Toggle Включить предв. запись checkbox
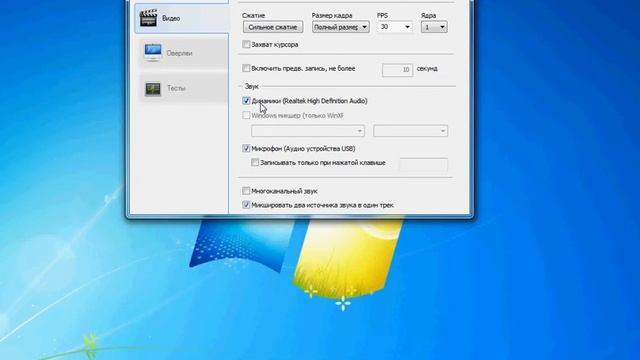 coord(246,68)
